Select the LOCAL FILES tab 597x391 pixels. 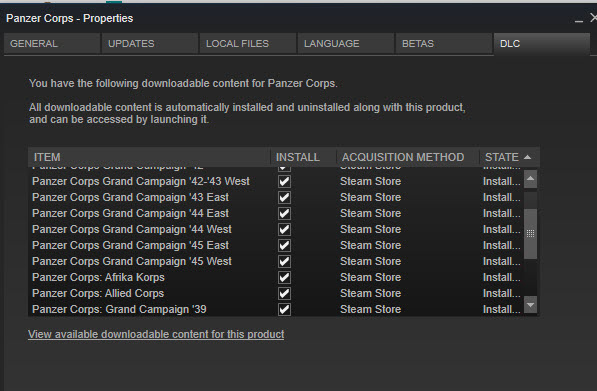[x=248, y=43]
